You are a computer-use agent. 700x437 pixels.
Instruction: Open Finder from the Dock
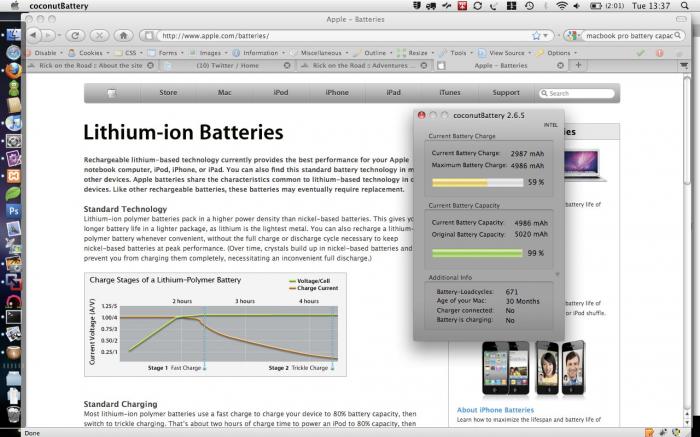pyautogui.click(x=13, y=35)
